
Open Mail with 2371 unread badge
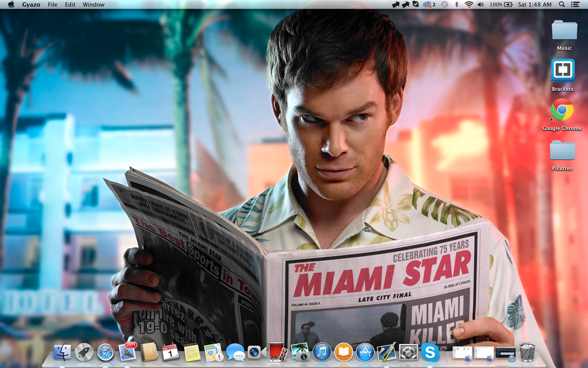[x=127, y=352]
